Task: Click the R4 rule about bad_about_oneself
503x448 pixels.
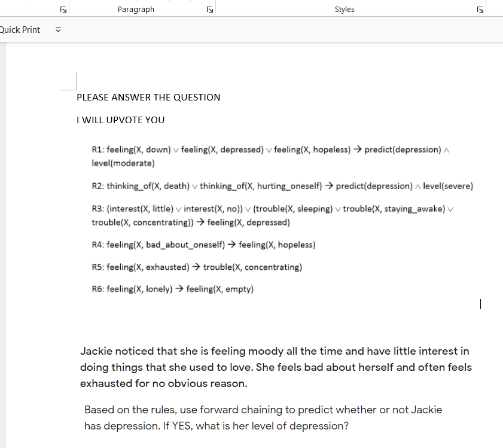Action: tap(203, 245)
